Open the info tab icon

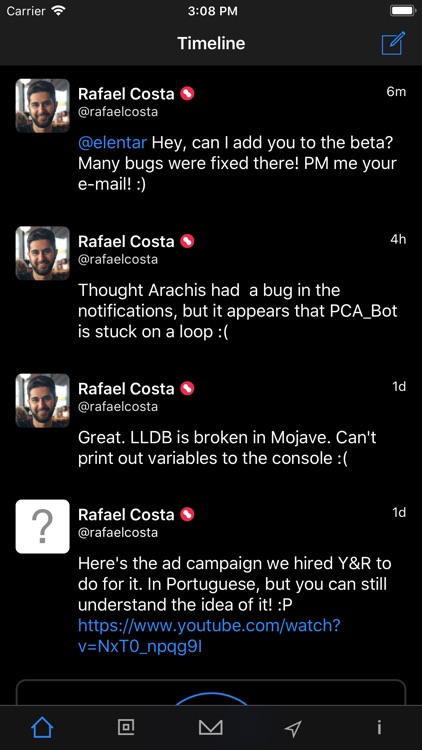point(379,728)
